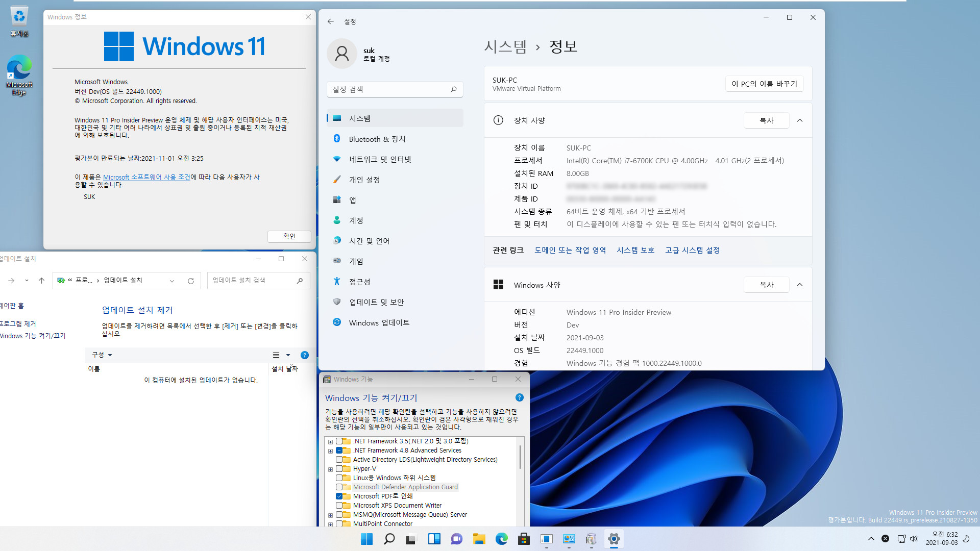Viewport: 980px width, 551px height.
Task: Open 고급 시스템 설정 link
Action: click(x=692, y=250)
